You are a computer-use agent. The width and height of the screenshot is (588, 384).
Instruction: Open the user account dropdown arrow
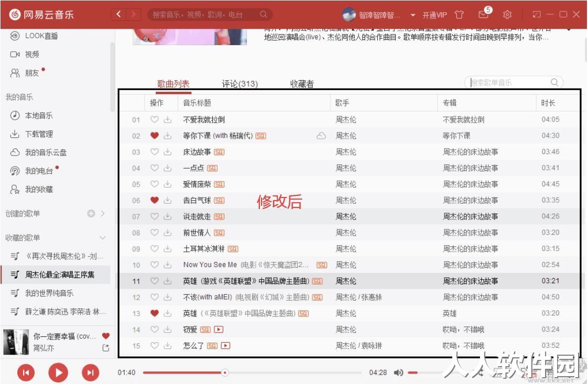point(412,15)
